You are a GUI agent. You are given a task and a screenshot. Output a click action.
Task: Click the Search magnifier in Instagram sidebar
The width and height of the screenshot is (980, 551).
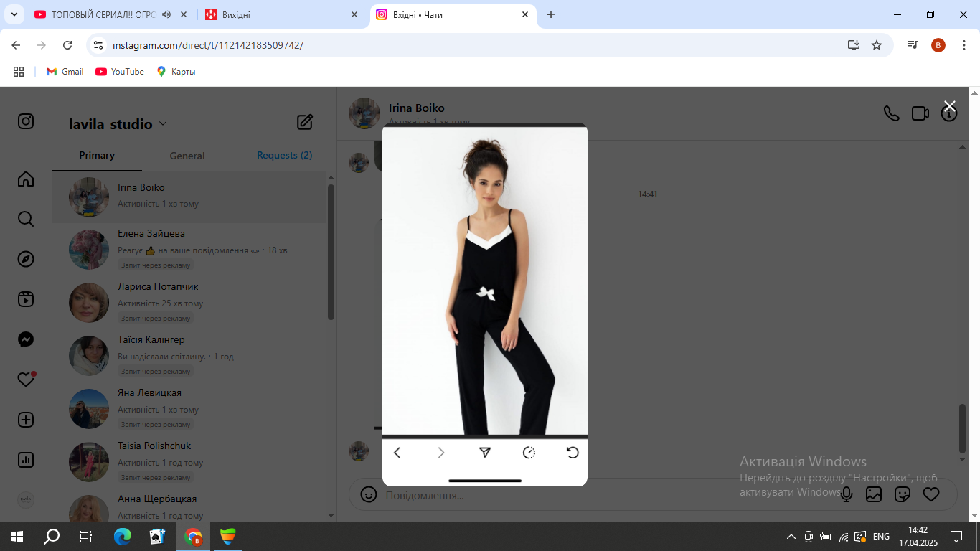tap(26, 219)
